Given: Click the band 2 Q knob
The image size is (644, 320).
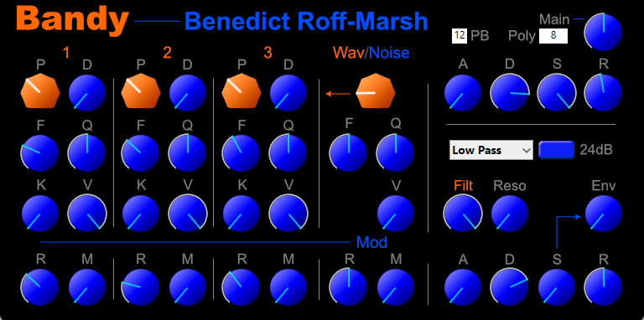Looking at the screenshot, I should (188, 153).
